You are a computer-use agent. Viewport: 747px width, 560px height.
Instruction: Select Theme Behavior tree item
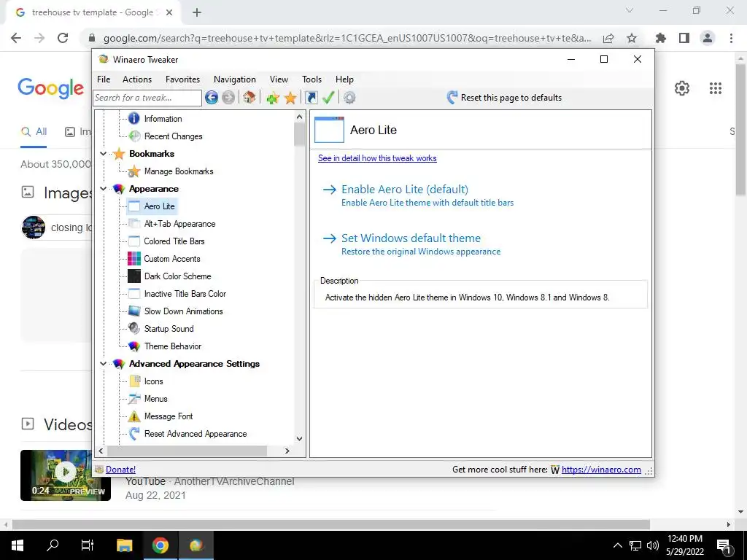pos(172,346)
